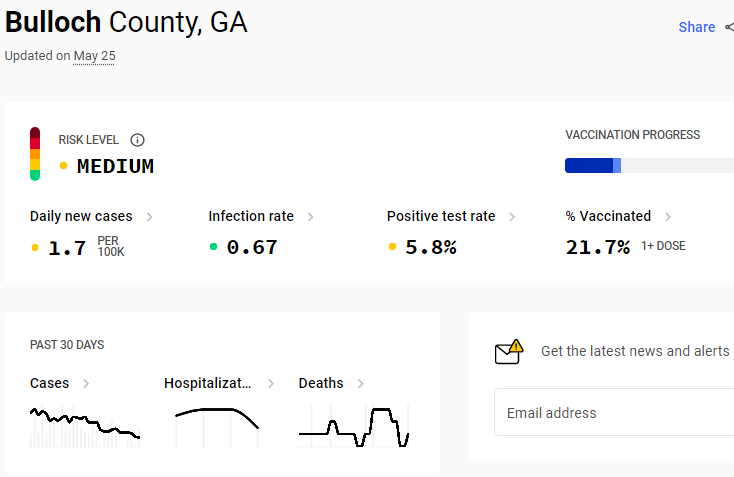Click the Email address input field
The image size is (734, 477).
(x=614, y=412)
